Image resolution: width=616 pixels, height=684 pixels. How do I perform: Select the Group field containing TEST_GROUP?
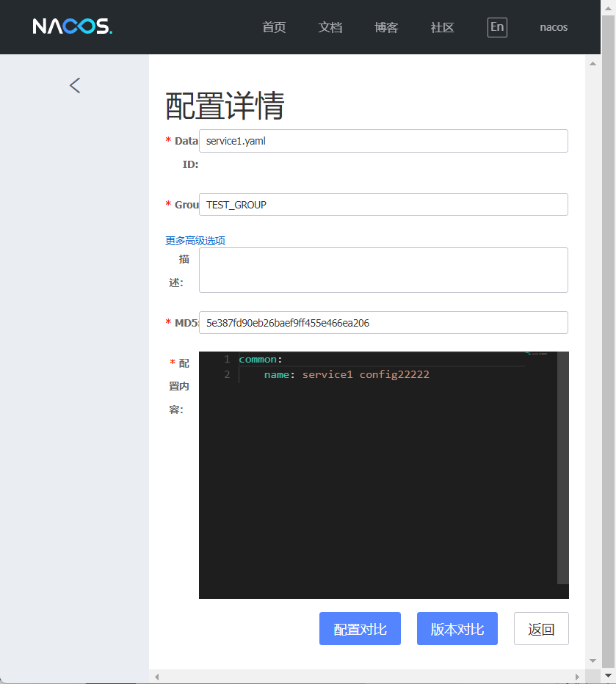click(383, 204)
